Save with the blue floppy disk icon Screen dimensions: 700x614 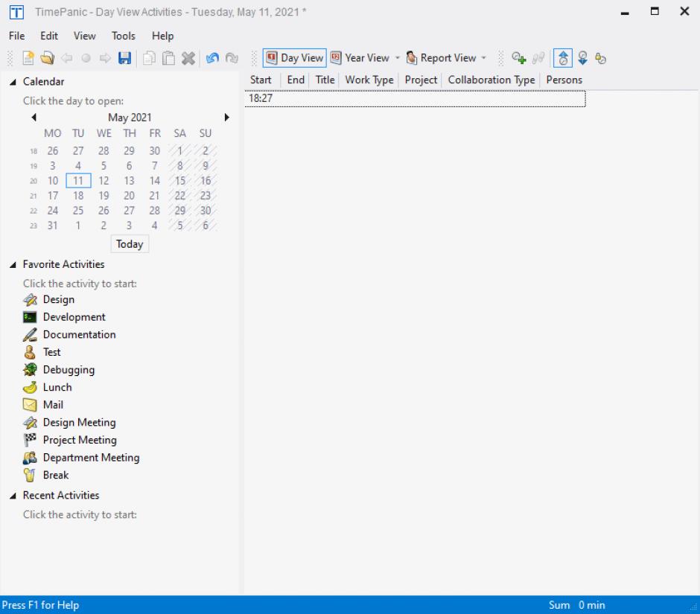[x=124, y=58]
